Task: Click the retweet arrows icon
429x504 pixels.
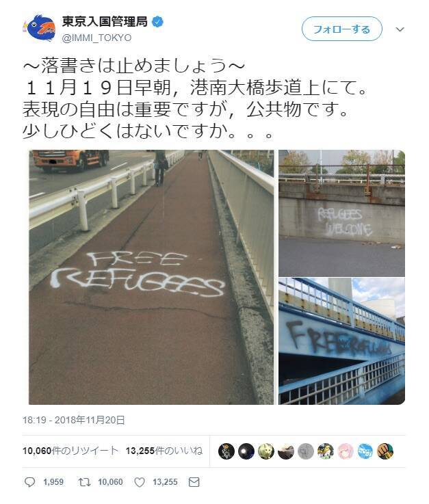Action: pyautogui.click(x=85, y=482)
